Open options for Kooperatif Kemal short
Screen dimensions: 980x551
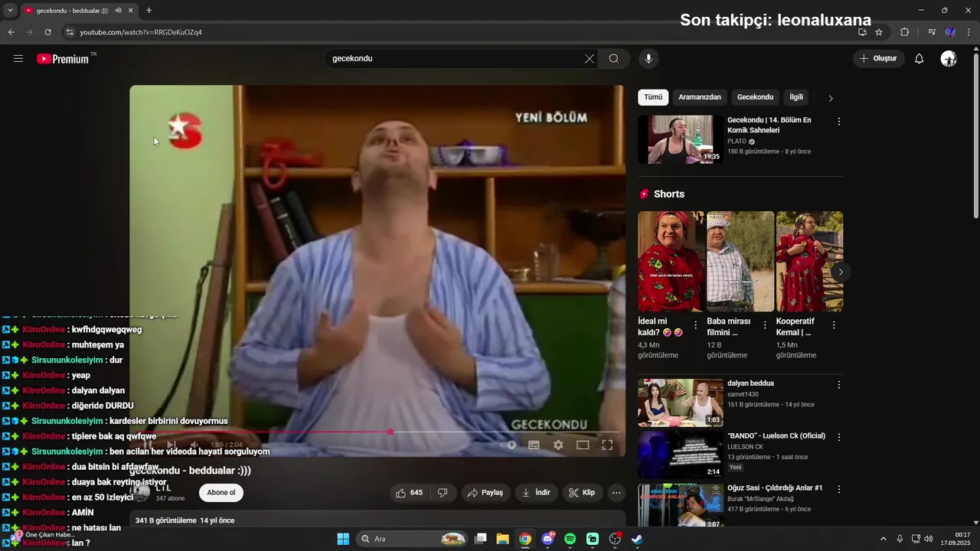tap(834, 325)
